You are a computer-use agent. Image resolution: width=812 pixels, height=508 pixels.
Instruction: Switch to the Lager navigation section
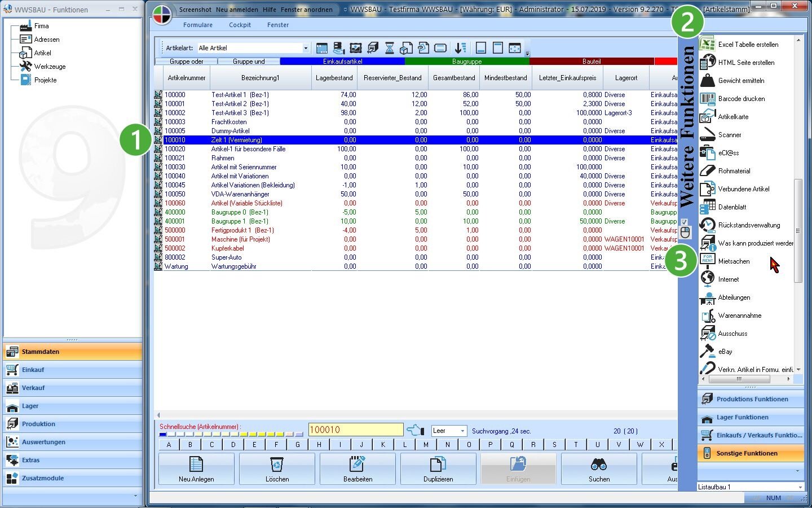[x=73, y=406]
